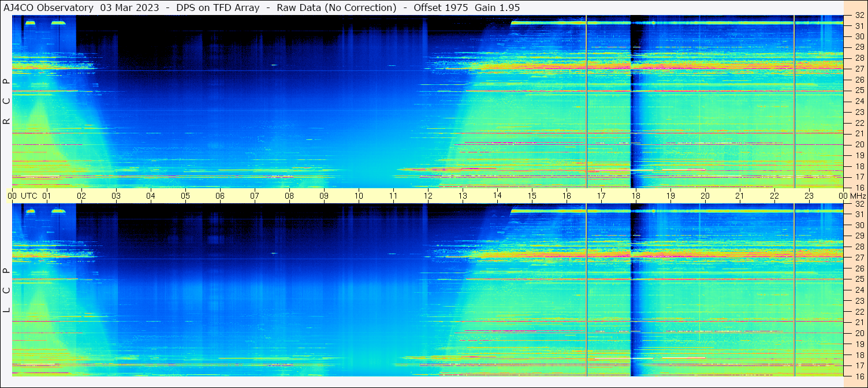Click the 05 hour tick on time axis
Image resolution: width=868 pixels, height=388 pixels.
[185, 196]
